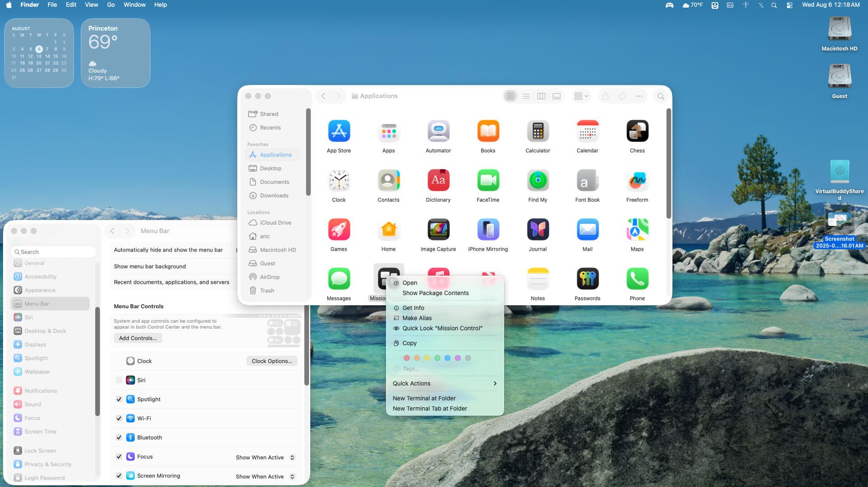
Task: Open the Go menu in the menu bar
Action: tap(111, 5)
